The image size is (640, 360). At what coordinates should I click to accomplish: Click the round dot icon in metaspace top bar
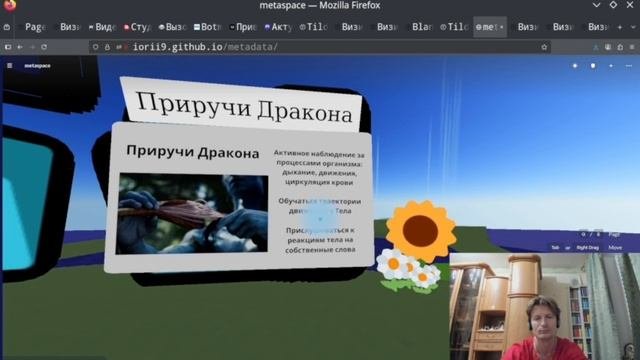point(575,66)
